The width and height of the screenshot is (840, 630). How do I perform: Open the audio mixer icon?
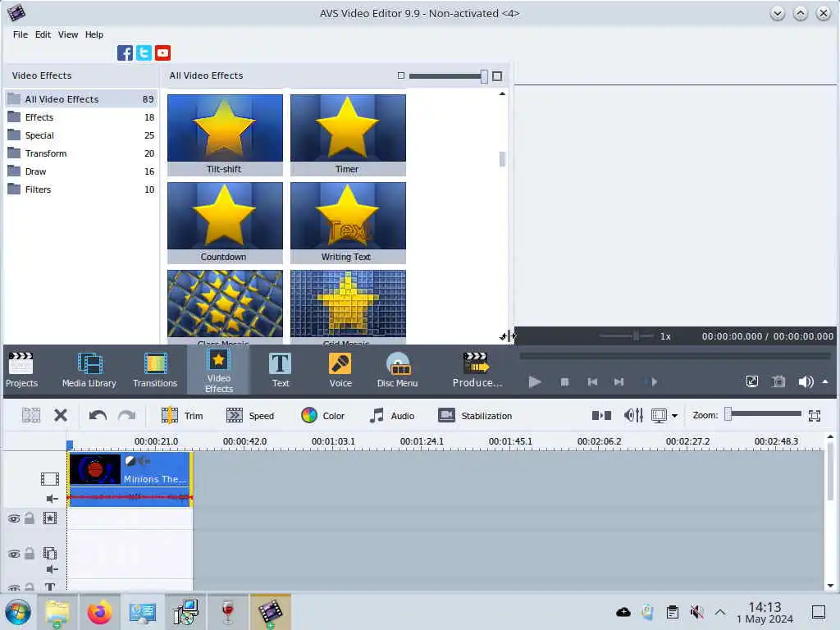[x=633, y=415]
